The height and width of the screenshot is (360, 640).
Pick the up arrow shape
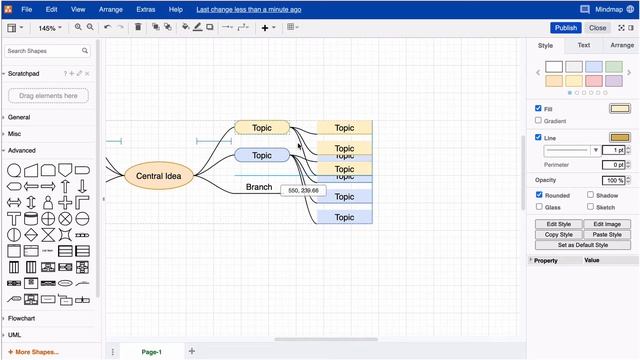[65, 186]
